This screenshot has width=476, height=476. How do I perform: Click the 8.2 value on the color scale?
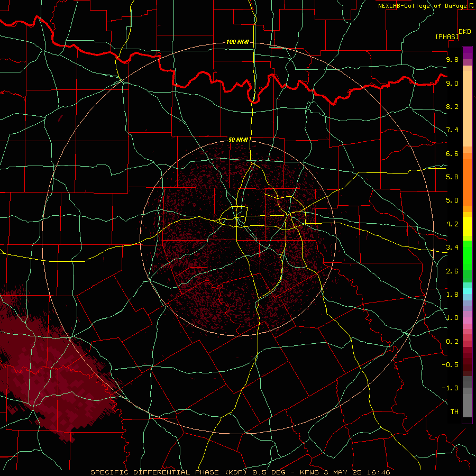pos(452,106)
